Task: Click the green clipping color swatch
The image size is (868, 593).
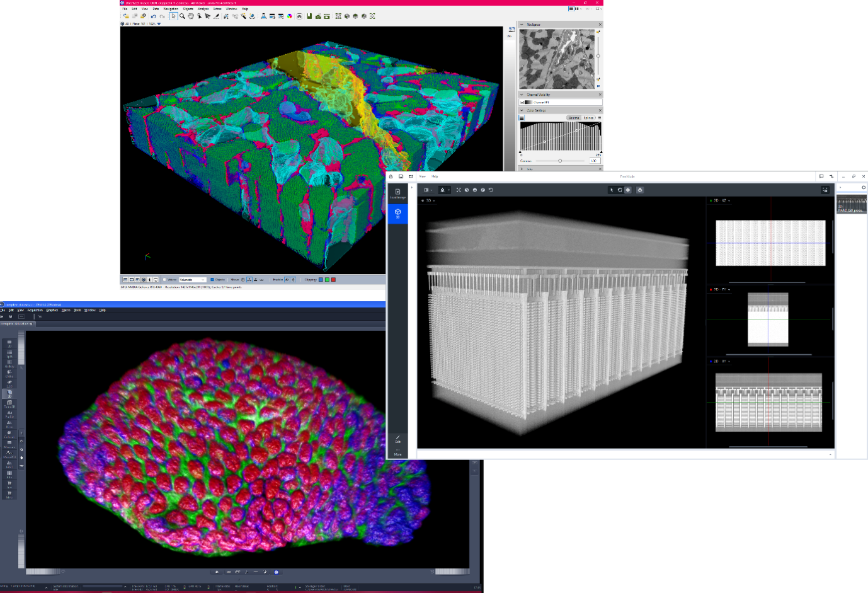Action: pos(327,279)
